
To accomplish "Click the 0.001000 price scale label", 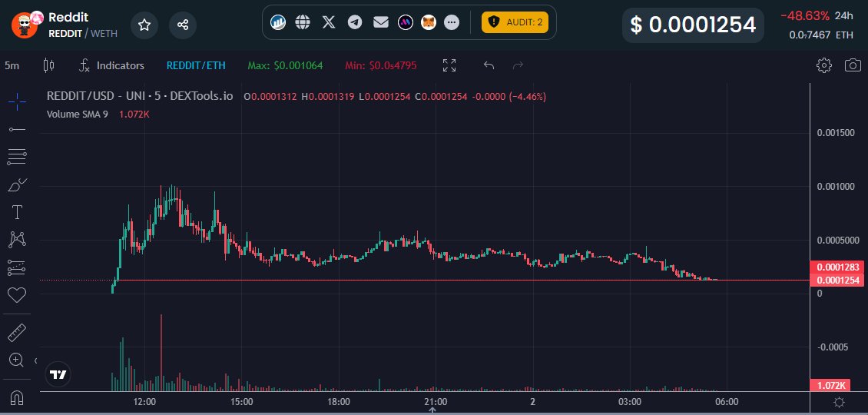I will tap(835, 186).
